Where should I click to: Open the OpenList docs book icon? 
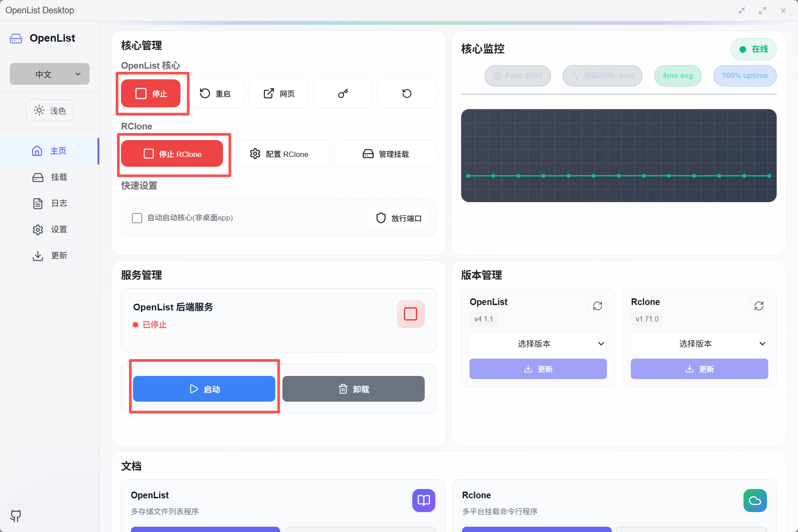423,501
